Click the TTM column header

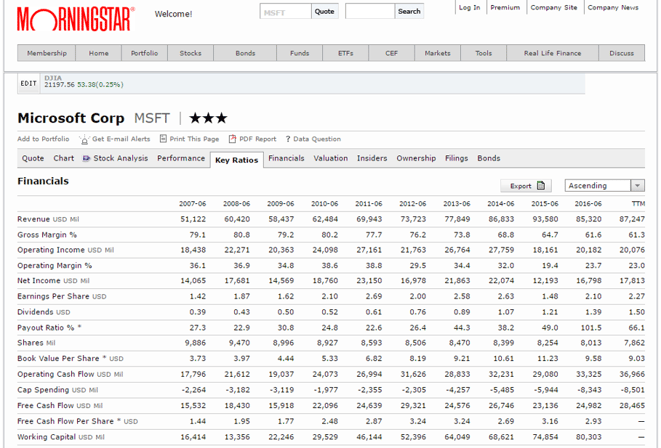pyautogui.click(x=638, y=204)
